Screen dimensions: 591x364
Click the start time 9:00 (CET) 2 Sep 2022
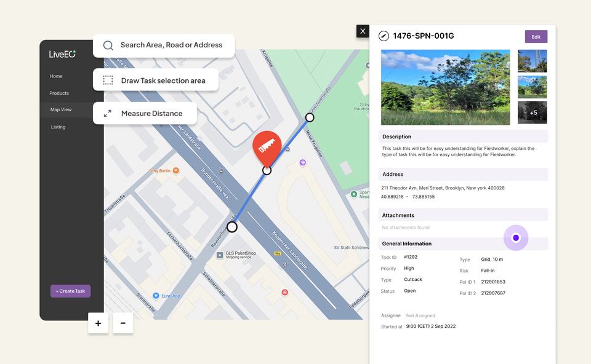pos(431,326)
